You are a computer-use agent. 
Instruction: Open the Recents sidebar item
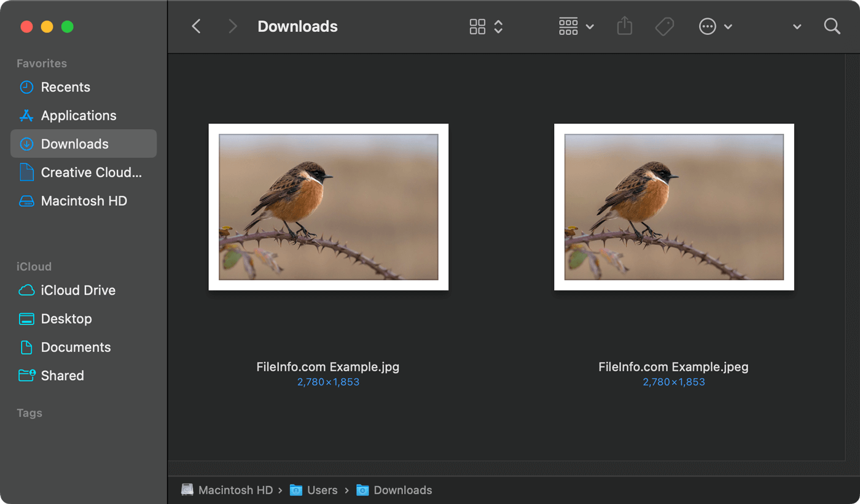[65, 87]
